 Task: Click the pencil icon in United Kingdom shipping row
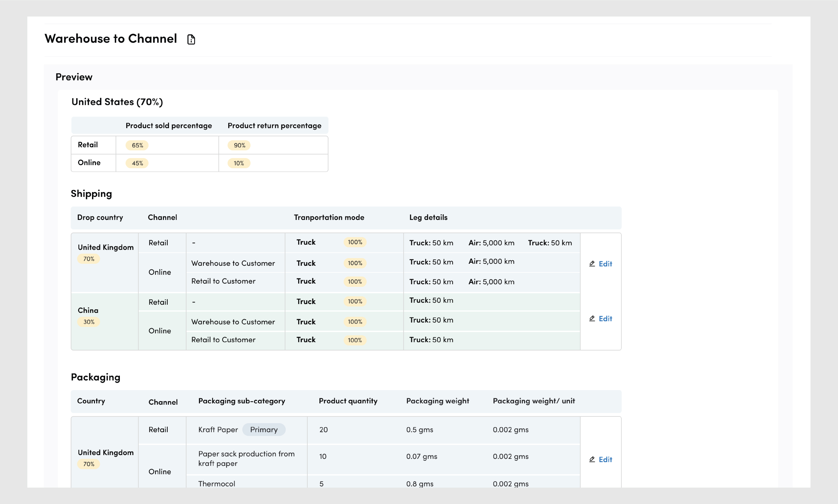[592, 264]
